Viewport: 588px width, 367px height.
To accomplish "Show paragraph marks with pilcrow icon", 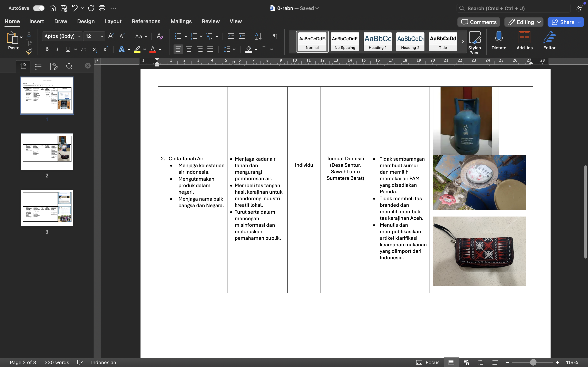I will pos(275,36).
